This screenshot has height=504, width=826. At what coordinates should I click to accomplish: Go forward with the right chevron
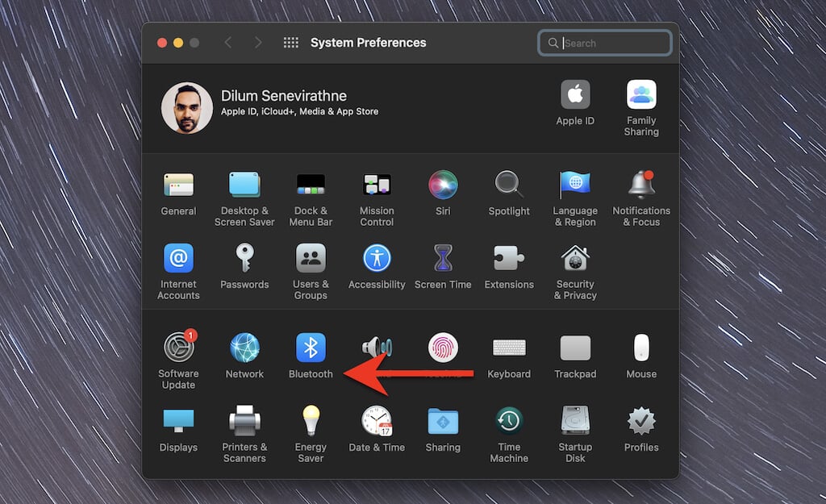[x=258, y=43]
